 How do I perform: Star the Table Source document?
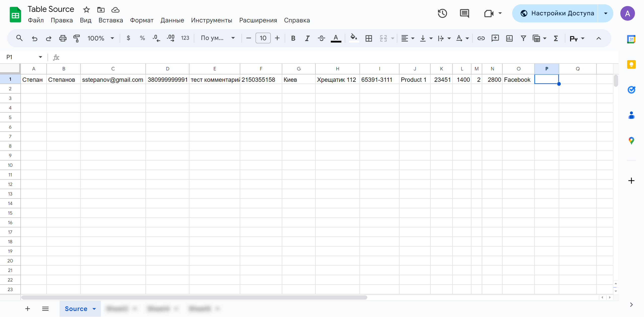(87, 10)
